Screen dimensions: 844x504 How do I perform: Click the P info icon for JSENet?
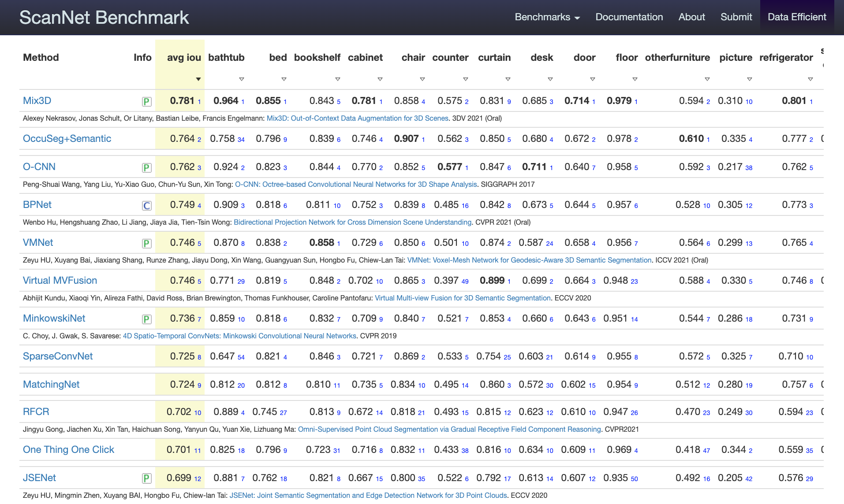point(147,478)
